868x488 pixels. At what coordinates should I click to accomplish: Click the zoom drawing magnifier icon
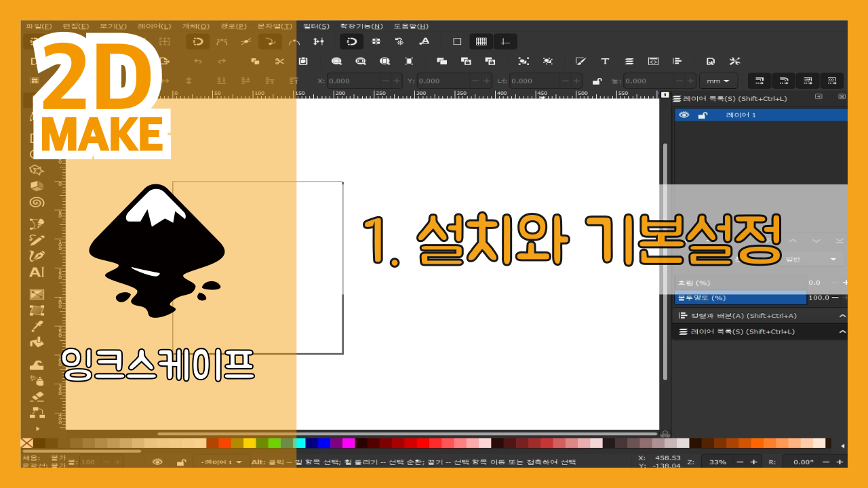[361, 61]
